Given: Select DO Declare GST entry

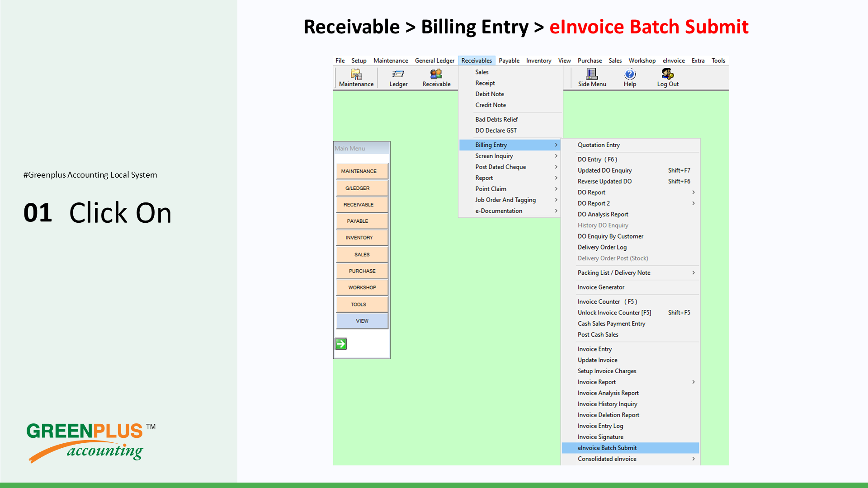Looking at the screenshot, I should coord(510,131).
